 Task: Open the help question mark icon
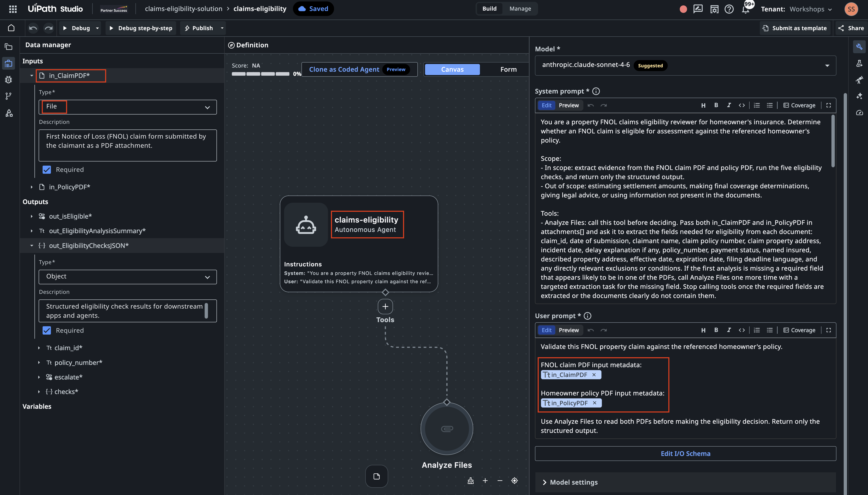click(x=729, y=9)
